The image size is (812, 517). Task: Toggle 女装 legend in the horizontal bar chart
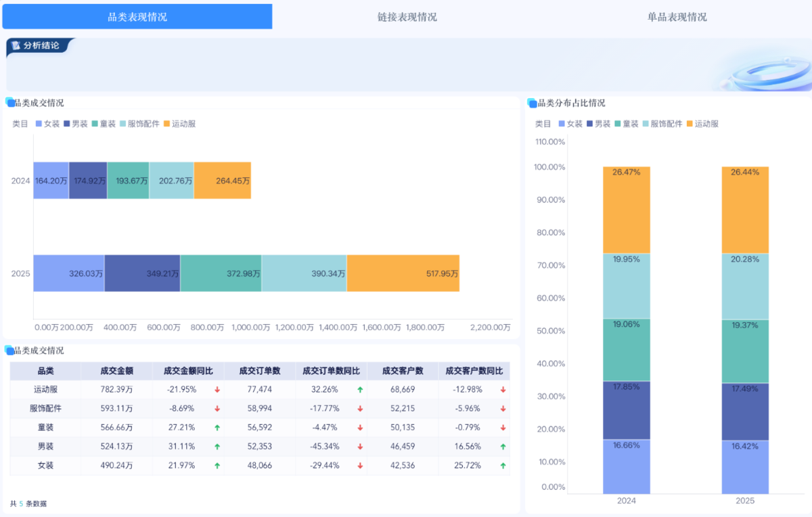tap(47, 124)
